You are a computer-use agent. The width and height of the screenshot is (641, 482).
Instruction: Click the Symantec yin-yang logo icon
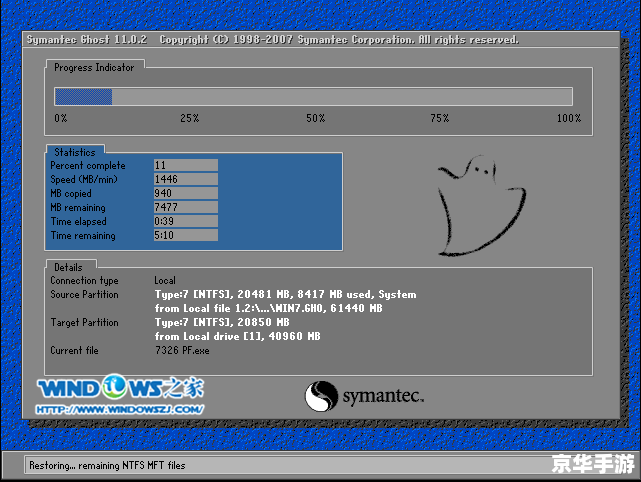coord(320,395)
